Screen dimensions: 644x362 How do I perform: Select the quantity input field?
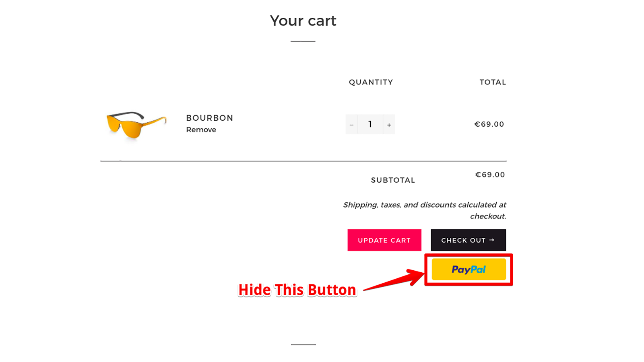[x=370, y=124]
